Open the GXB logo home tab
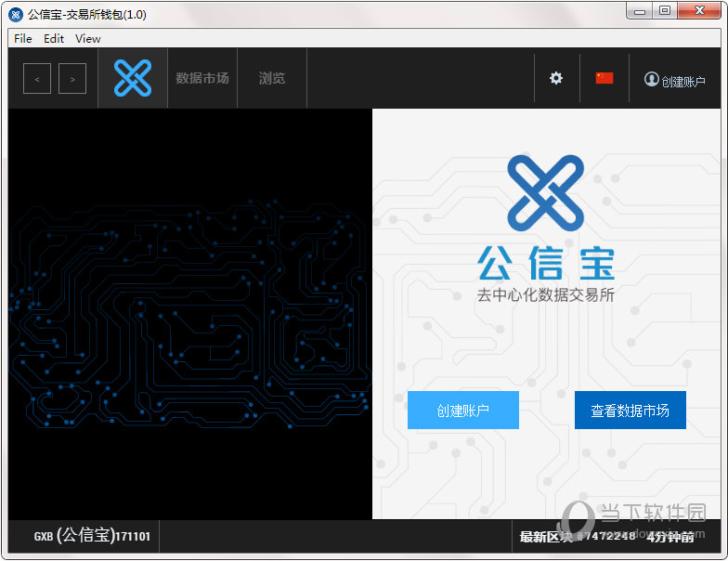The width and height of the screenshot is (728, 561). coord(133,78)
